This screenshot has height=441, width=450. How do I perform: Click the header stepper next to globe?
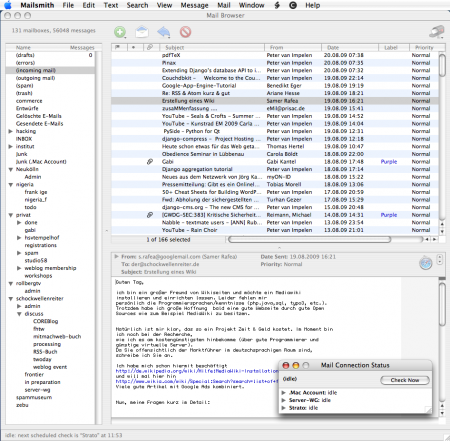[x=439, y=260]
